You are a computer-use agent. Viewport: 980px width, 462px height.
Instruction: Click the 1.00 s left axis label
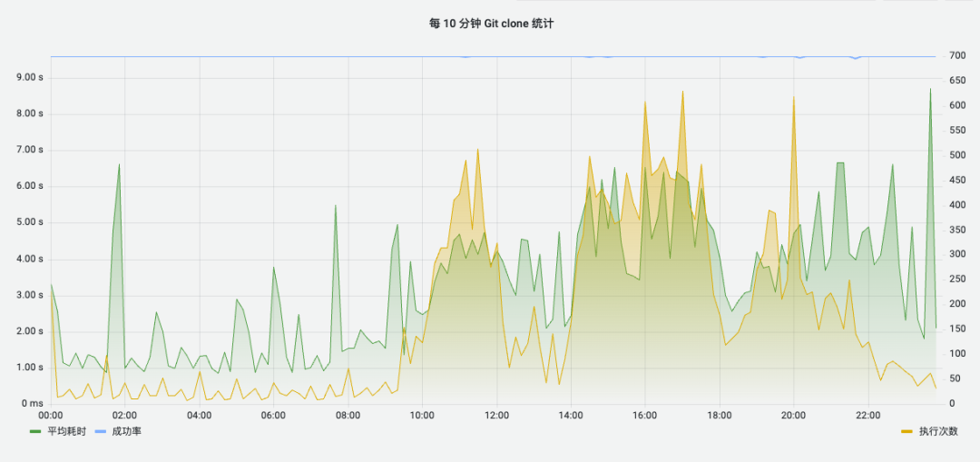point(31,368)
